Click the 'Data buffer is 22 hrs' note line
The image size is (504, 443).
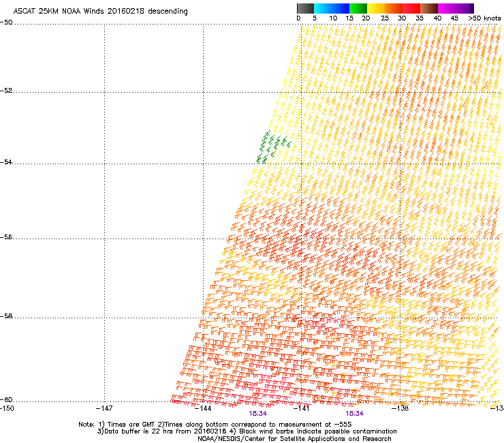[x=247, y=431]
